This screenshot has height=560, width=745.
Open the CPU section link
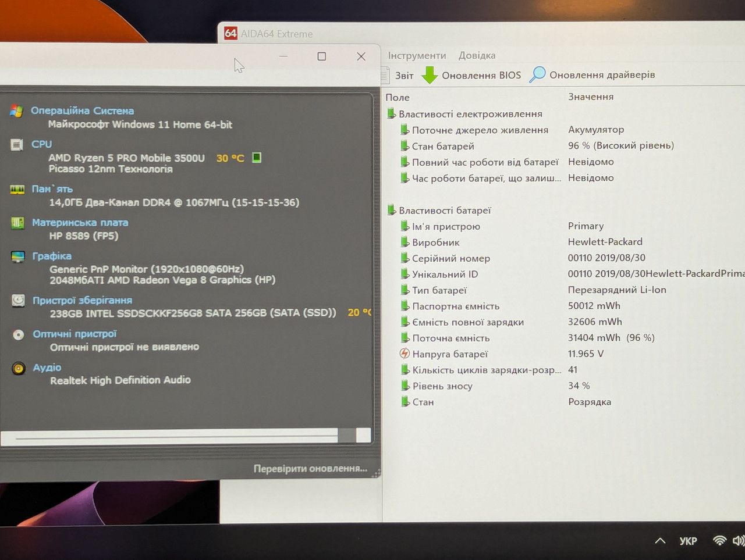(x=41, y=144)
